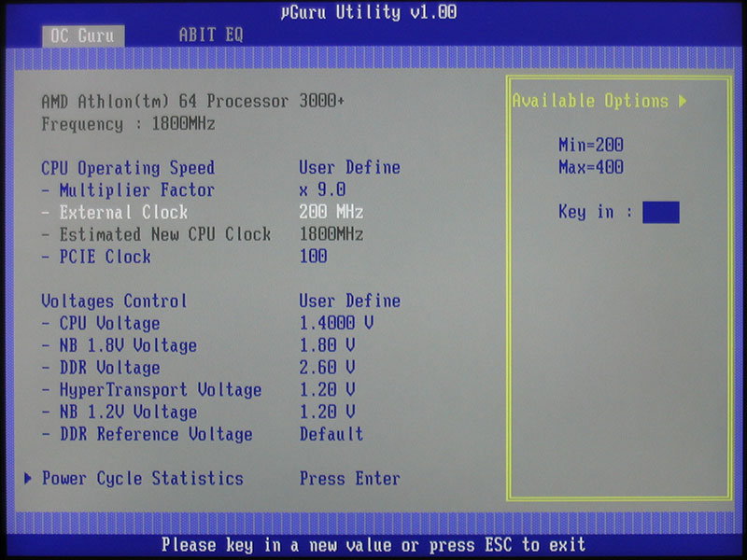This screenshot has height=560, width=747.
Task: Click the User Define value for Voltages Control
Action: pyautogui.click(x=349, y=301)
